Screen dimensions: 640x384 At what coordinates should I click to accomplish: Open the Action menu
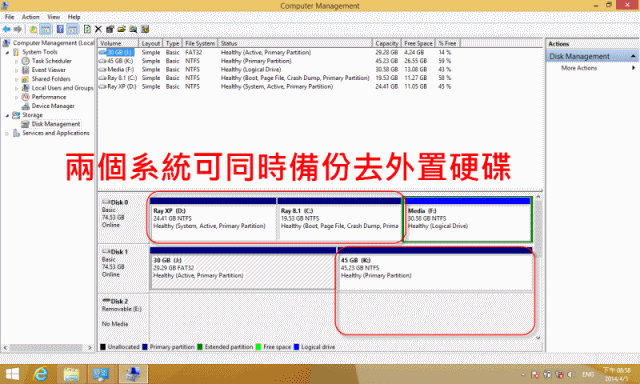tap(31, 17)
